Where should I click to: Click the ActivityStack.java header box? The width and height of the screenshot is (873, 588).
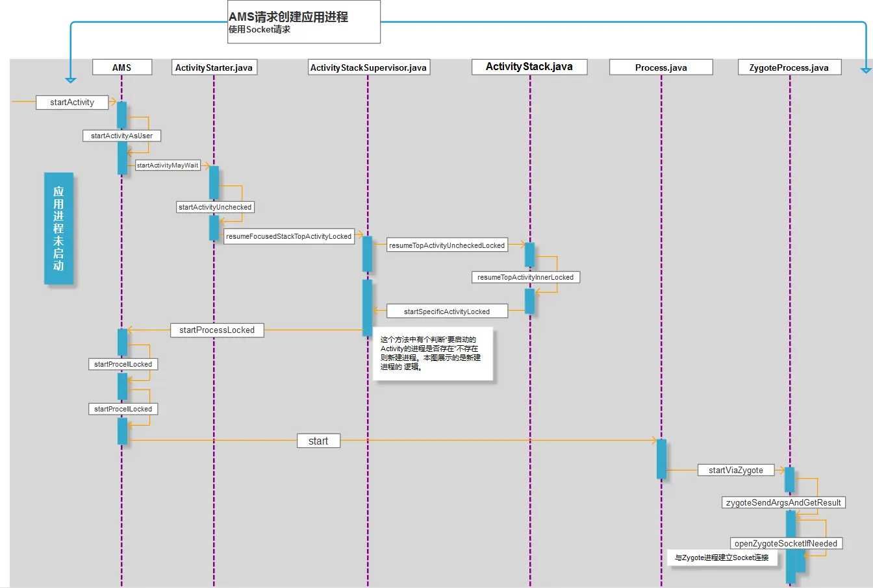click(x=529, y=67)
